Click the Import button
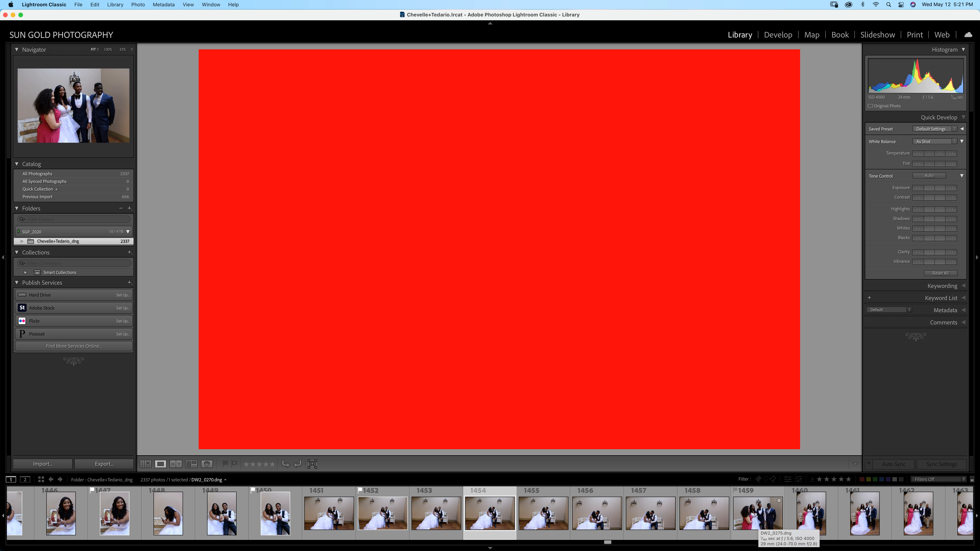Screen dimensions: 980x551 [x=43, y=464]
